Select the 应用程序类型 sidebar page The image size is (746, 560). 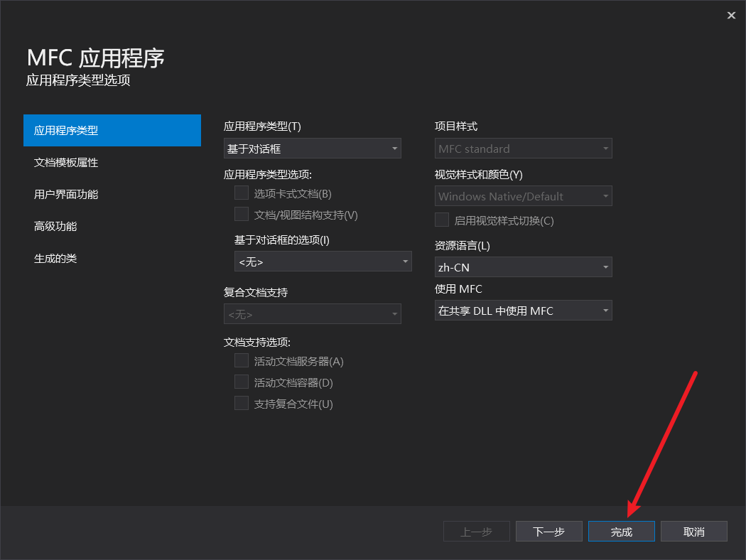(112, 130)
